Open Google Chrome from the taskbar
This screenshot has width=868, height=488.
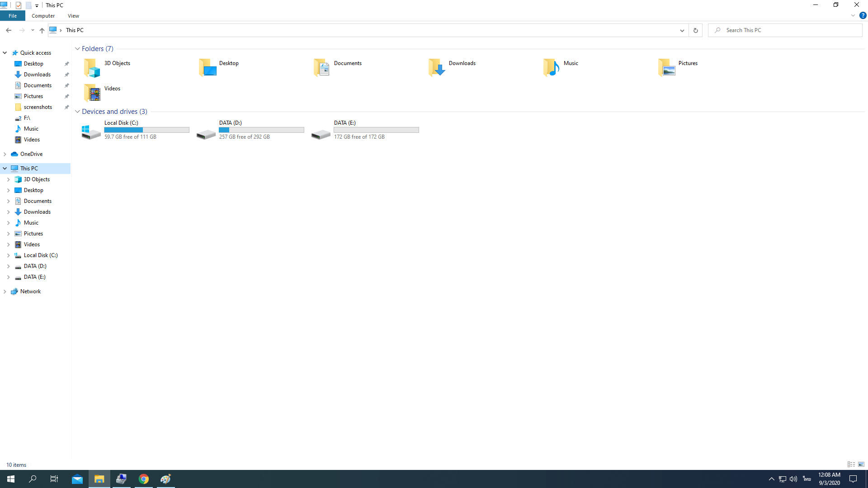144,479
